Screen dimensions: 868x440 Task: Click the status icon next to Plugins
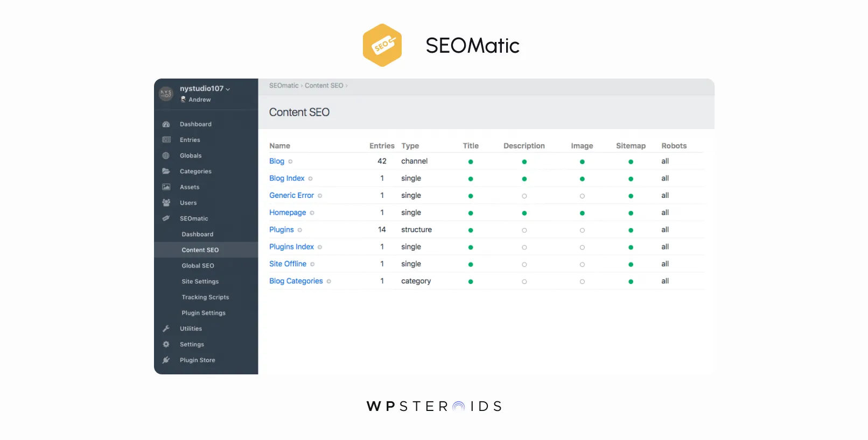click(300, 230)
